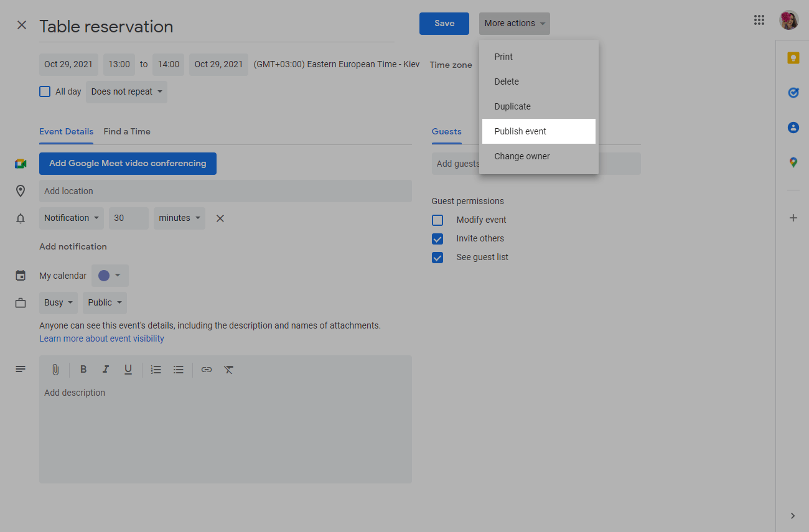Remove the 30 minute notification

click(220, 218)
